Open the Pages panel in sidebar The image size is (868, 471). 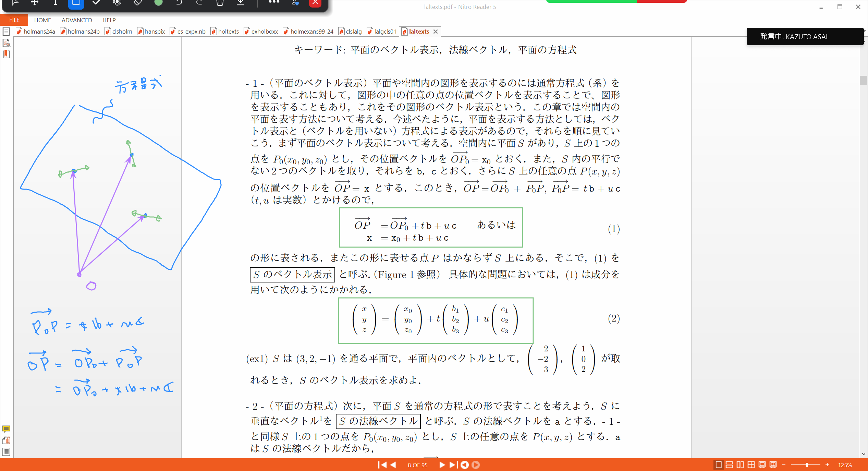6,32
